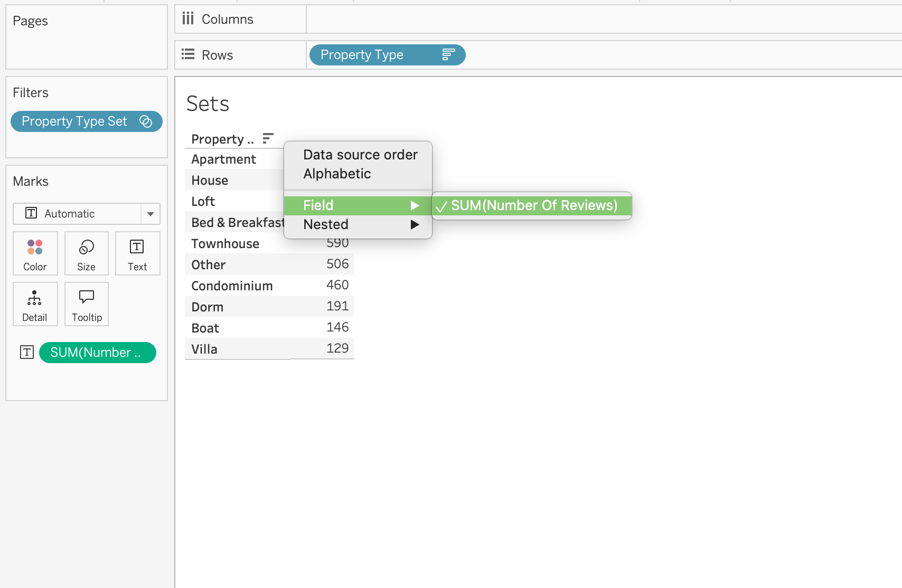Expand the Nested sort submenu
This screenshot has height=588, width=902.
pyautogui.click(x=358, y=224)
